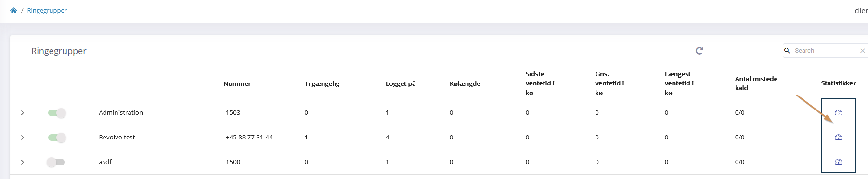The image size is (868, 179).
Task: Refresh the Ringegrupper table
Action: point(700,50)
